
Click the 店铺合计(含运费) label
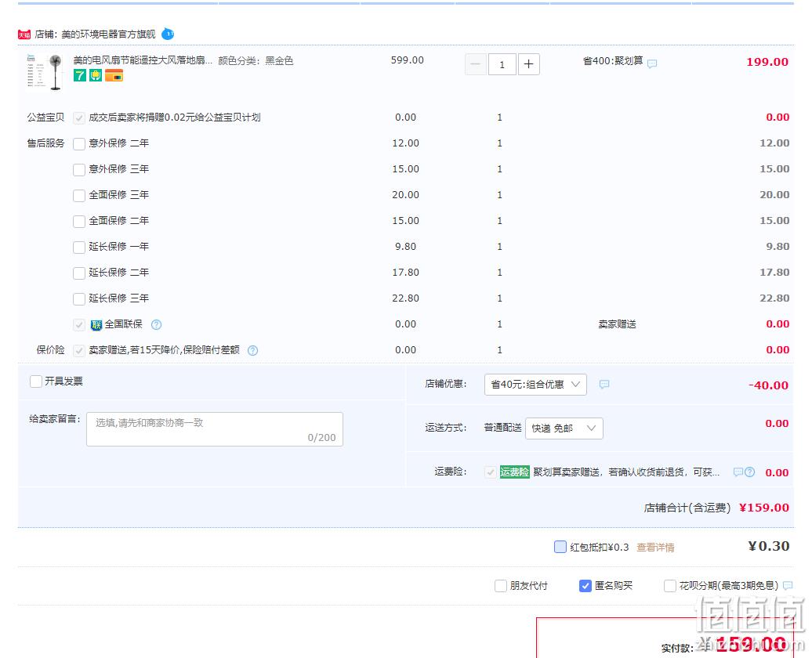(x=687, y=508)
